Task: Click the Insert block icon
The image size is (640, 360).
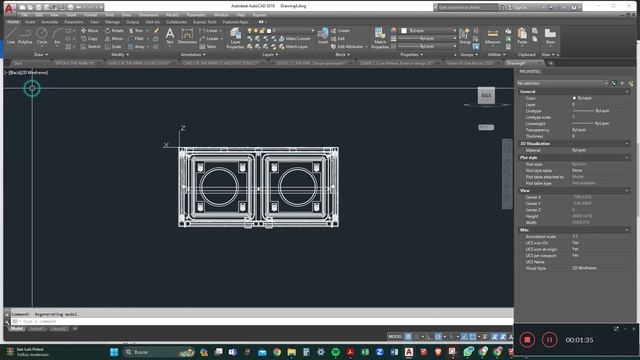Action: (x=323, y=36)
